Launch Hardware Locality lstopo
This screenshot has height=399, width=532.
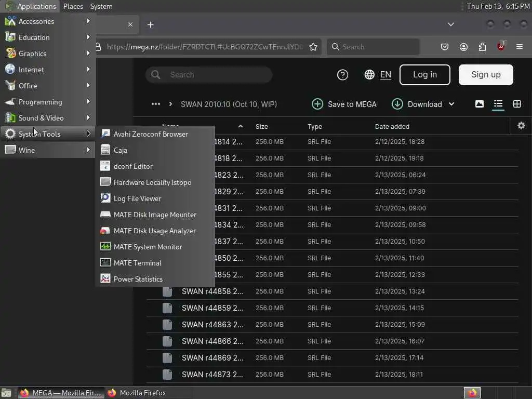[x=155, y=182]
